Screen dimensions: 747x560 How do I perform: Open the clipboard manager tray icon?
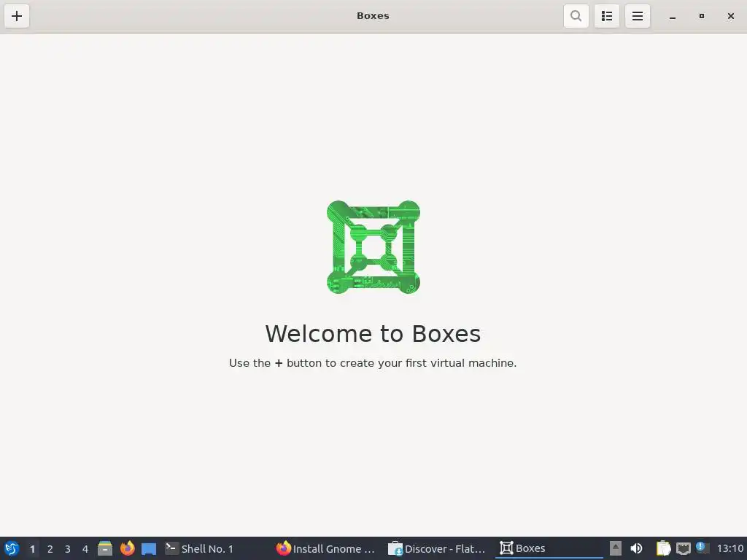click(x=663, y=548)
